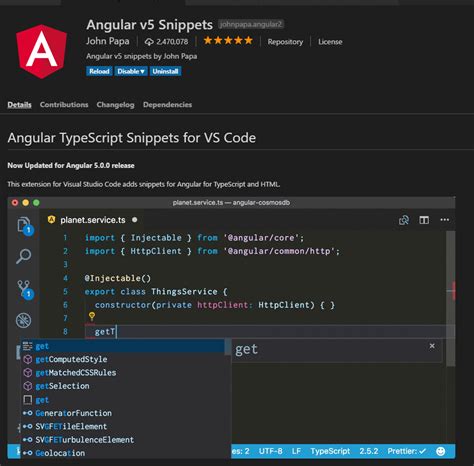Switch to the Contributions tab
Screen dimensions: 474x466
tap(64, 105)
